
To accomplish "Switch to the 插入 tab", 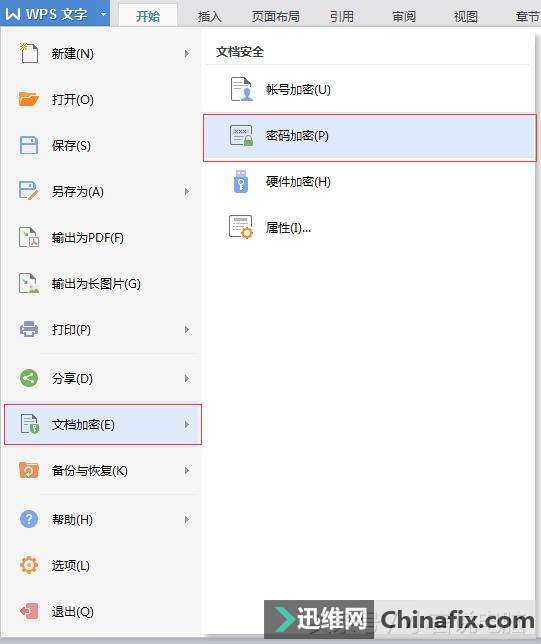I will tap(209, 16).
